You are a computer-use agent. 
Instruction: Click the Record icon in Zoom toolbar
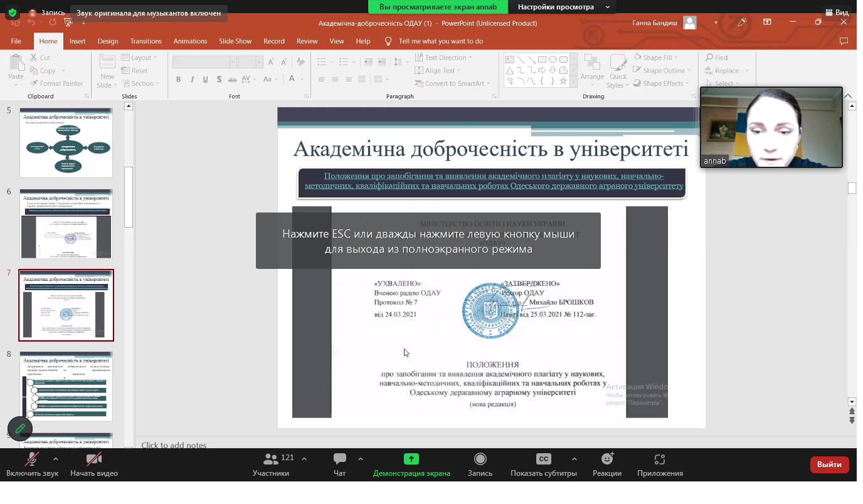[x=480, y=459]
